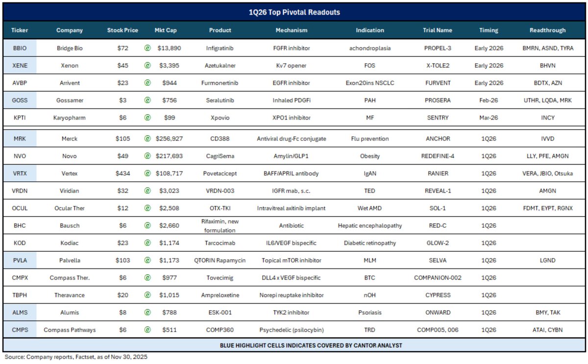Click the green icon in the VRDN row

click(147, 191)
